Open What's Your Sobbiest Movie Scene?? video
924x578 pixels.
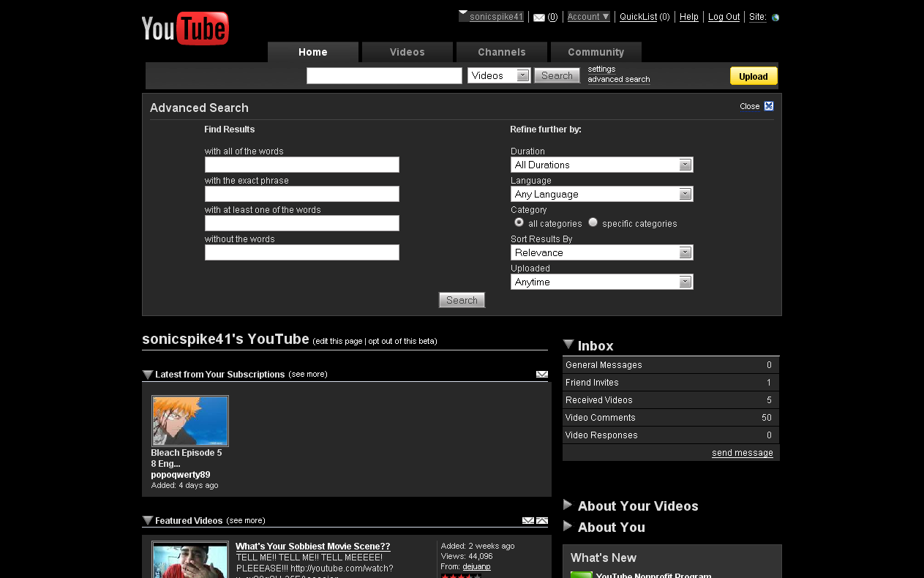[x=313, y=547]
